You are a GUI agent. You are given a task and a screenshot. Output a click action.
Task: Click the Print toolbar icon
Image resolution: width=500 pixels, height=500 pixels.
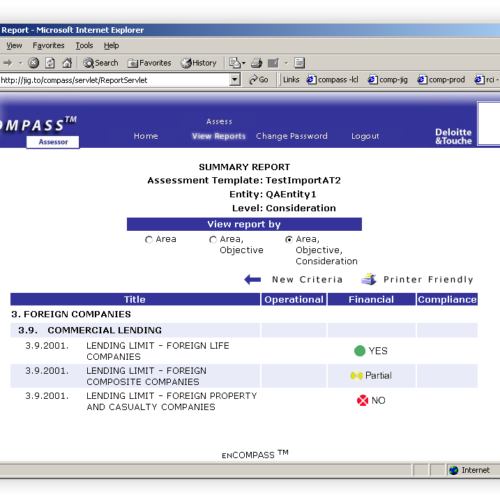[x=257, y=63]
